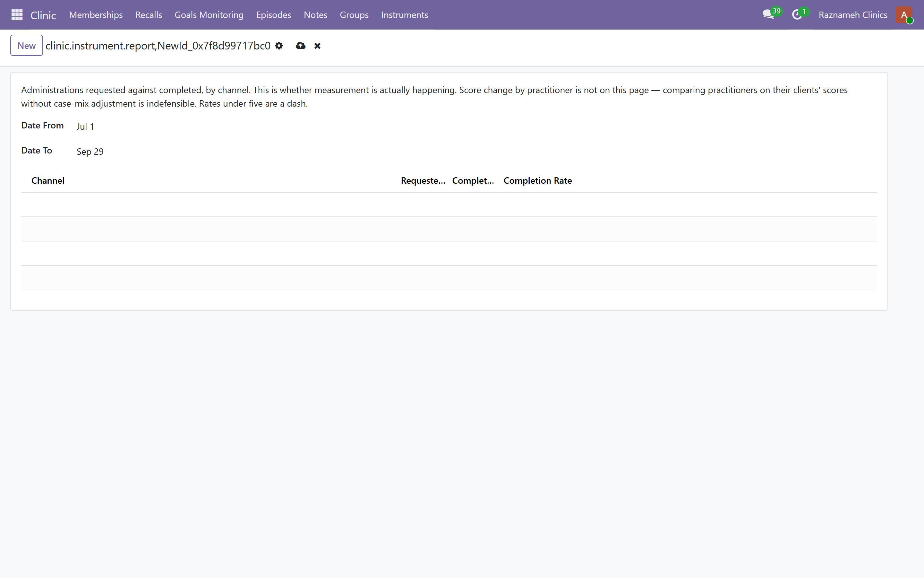Click the New button

(26, 46)
